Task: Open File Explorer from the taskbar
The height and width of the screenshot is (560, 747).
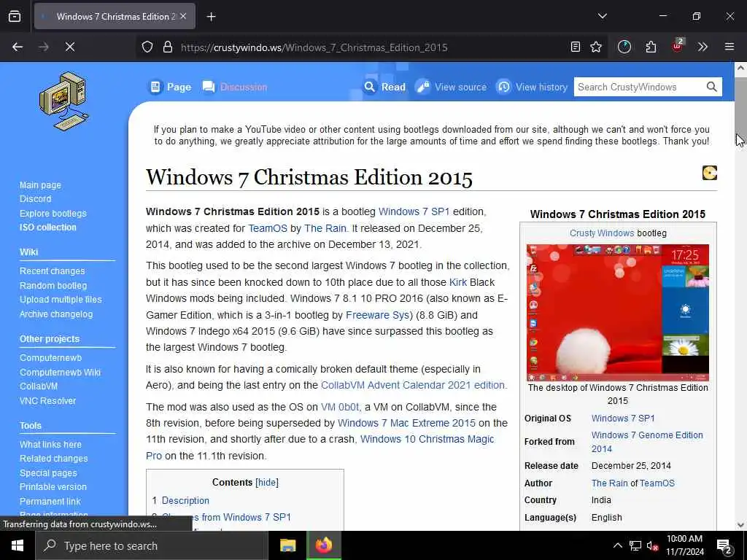Action: [x=287, y=545]
